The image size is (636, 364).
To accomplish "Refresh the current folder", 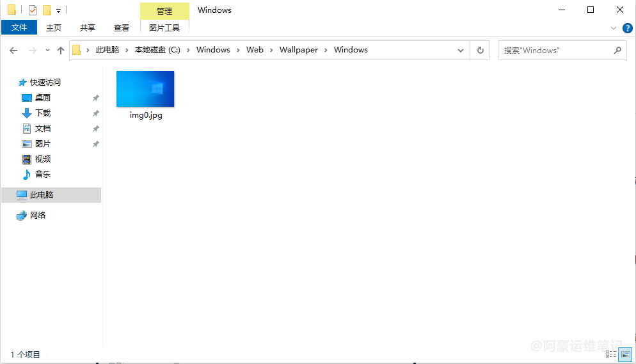I will (481, 51).
